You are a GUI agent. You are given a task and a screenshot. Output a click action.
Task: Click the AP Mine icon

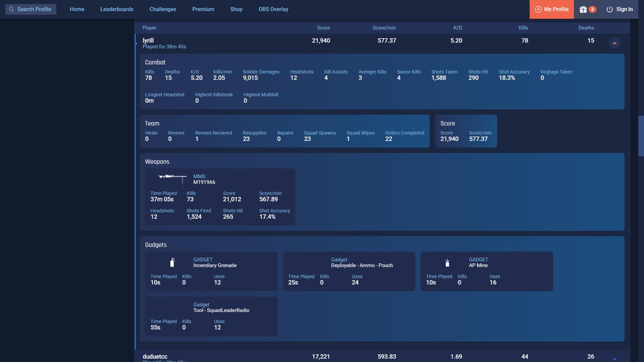tap(447, 262)
